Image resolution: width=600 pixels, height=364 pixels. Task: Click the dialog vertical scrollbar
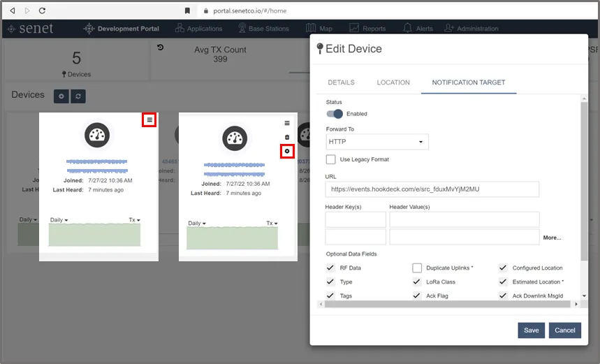pyautogui.click(x=584, y=182)
